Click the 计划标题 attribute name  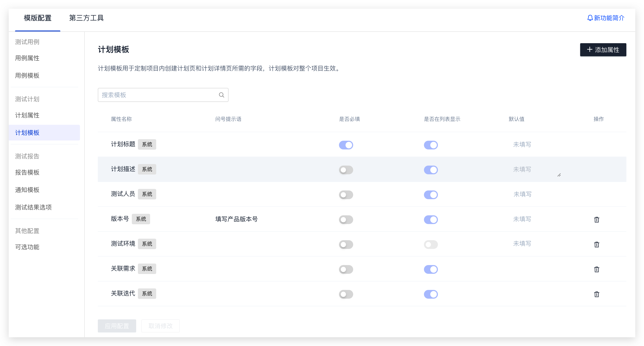coord(123,144)
